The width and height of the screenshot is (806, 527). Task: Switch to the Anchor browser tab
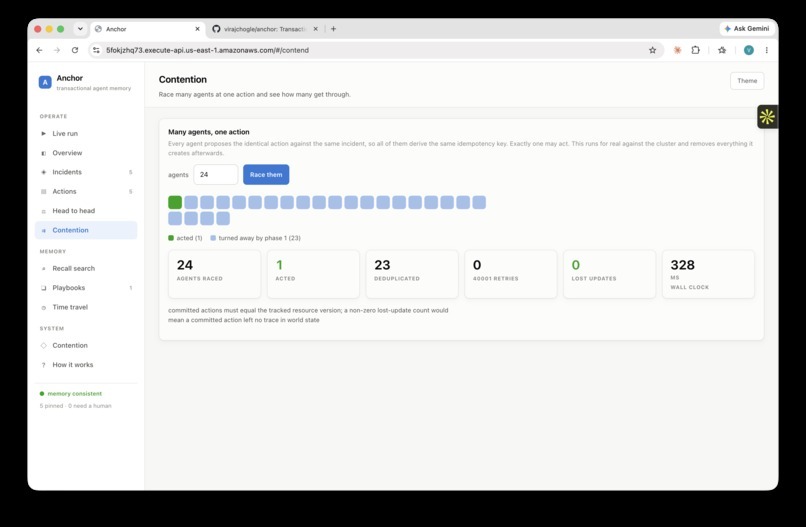point(148,29)
